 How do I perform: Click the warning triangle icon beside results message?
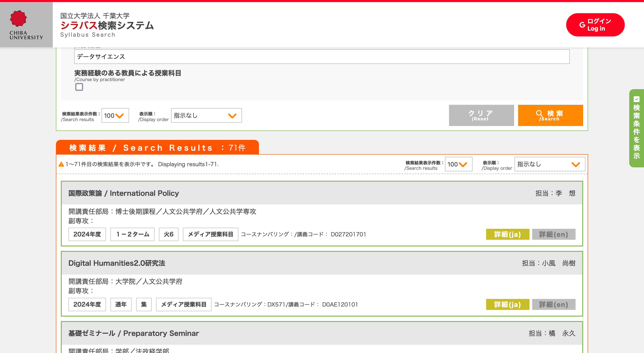click(x=61, y=164)
